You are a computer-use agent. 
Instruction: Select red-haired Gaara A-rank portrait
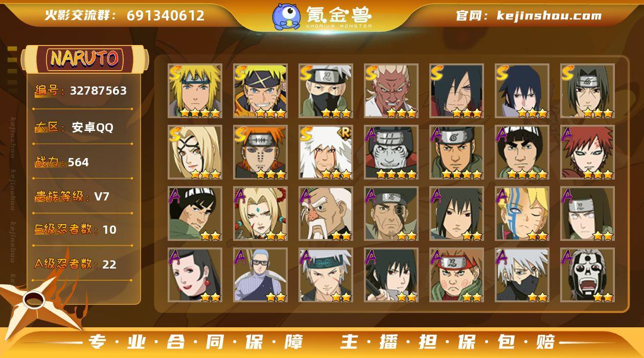[587, 152]
